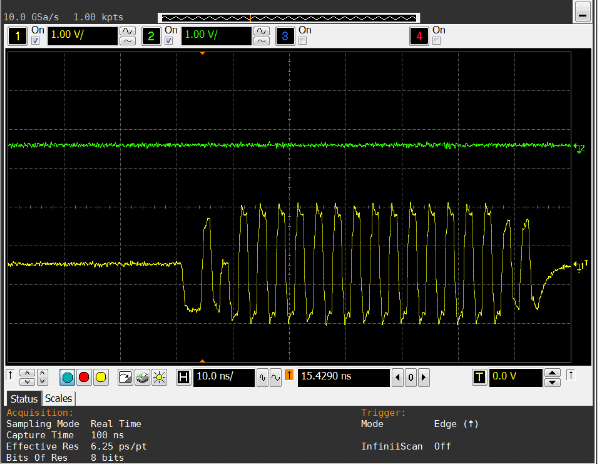
Task: Click trigger edge icon right of level
Action: pos(571,375)
